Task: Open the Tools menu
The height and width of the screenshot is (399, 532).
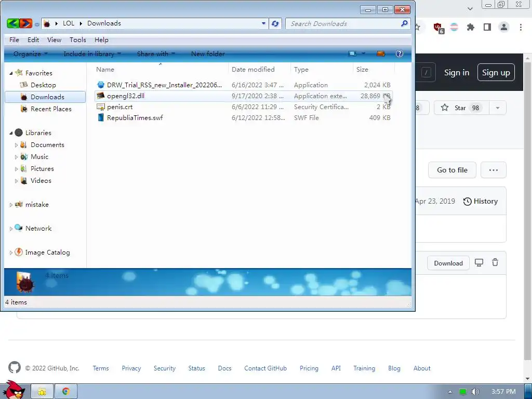Action: [78, 39]
